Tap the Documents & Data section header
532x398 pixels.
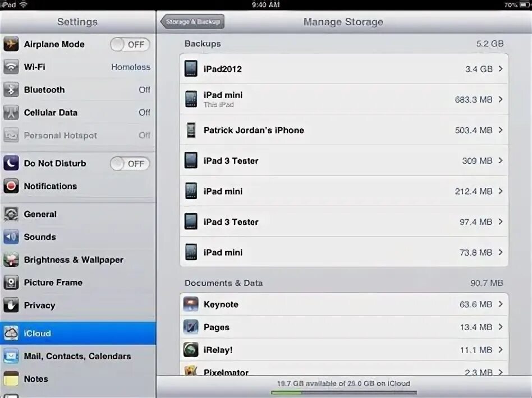[x=223, y=283]
